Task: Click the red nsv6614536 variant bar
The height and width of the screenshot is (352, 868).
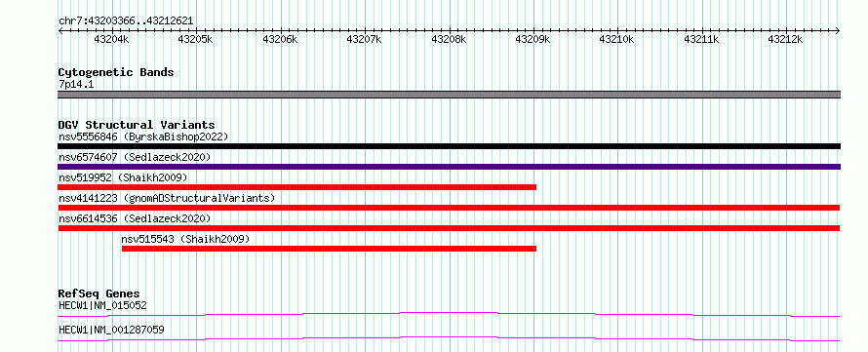Action: [449, 228]
